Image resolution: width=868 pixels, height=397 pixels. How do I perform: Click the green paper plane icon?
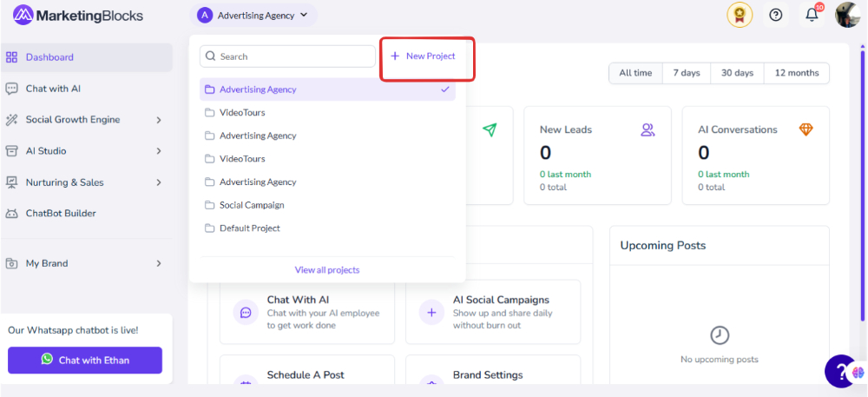tap(490, 129)
